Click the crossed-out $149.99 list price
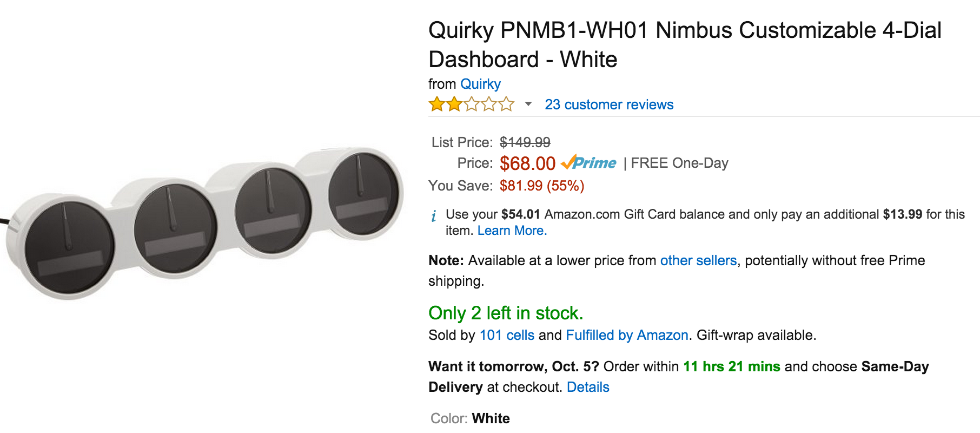The image size is (980, 433). (x=525, y=142)
